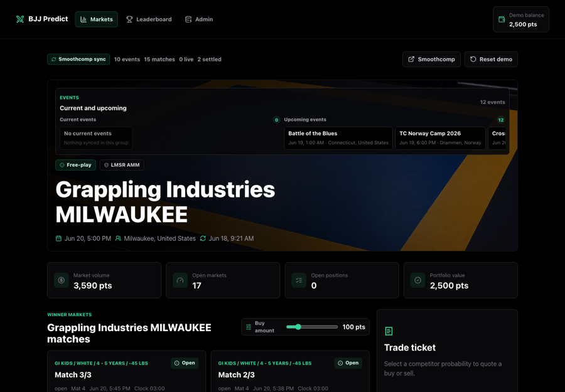Click the Trade ticket receipt icon
Screen dimensions: 565x392
pyautogui.click(x=389, y=331)
